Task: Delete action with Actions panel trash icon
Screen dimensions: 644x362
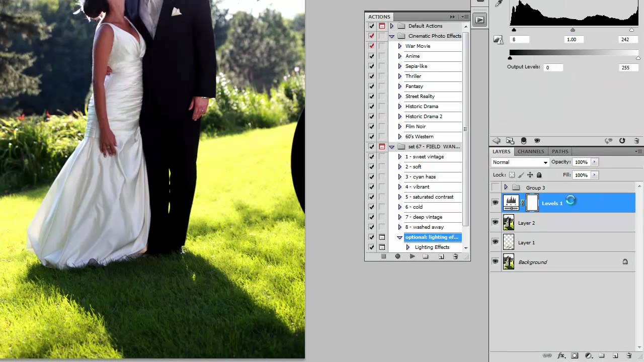Action: [455, 256]
